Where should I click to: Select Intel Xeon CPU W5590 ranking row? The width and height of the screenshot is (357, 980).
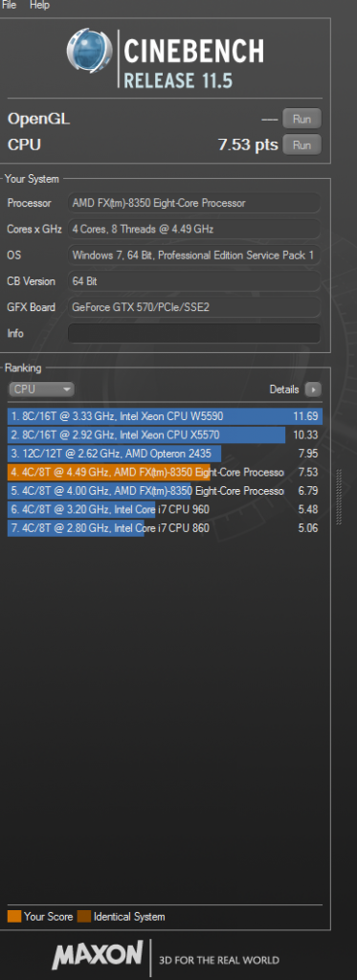tap(165, 416)
